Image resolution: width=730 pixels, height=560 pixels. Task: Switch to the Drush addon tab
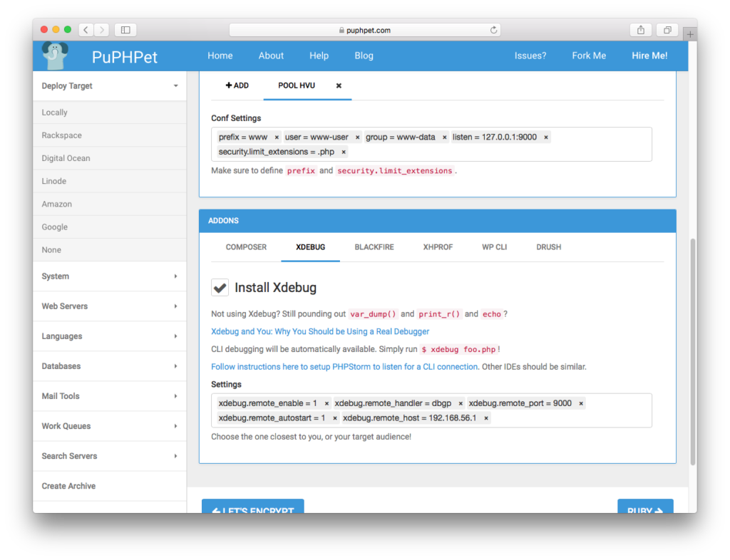click(549, 247)
